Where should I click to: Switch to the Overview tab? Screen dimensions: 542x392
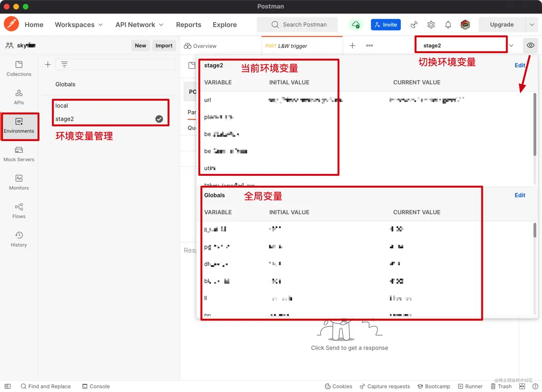tap(200, 46)
